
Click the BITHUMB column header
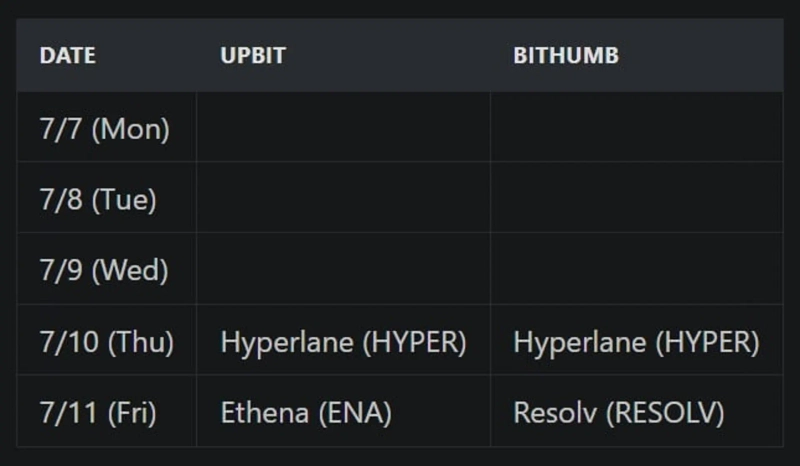click(x=566, y=56)
